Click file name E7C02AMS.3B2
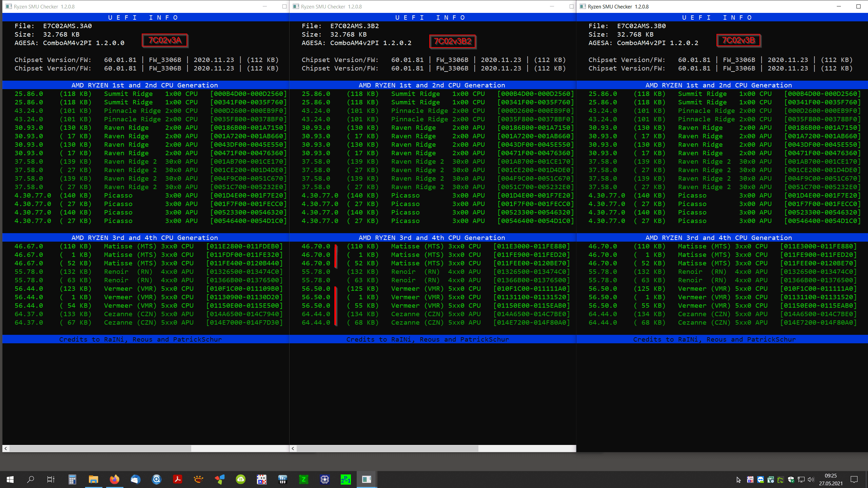The image size is (868, 488). click(355, 26)
